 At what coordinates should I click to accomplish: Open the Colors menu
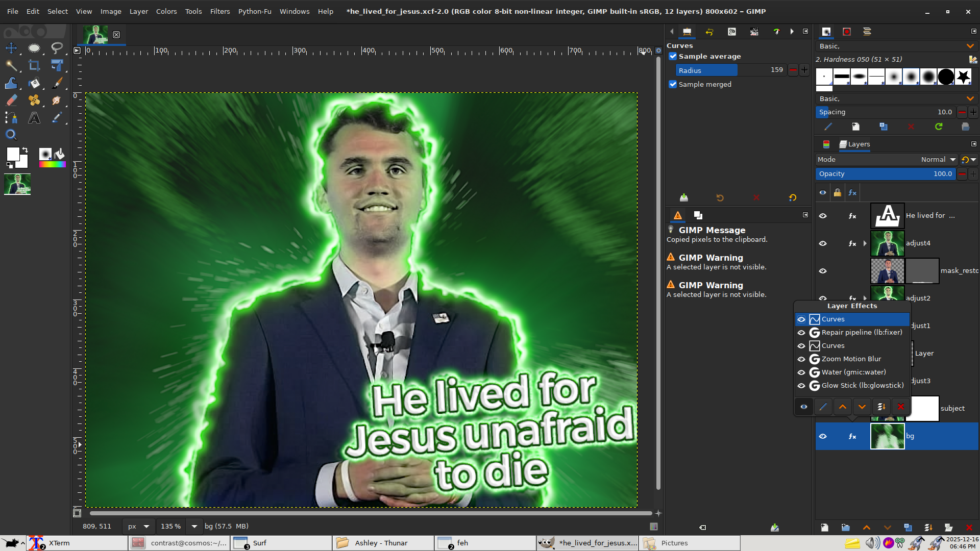[166, 11]
